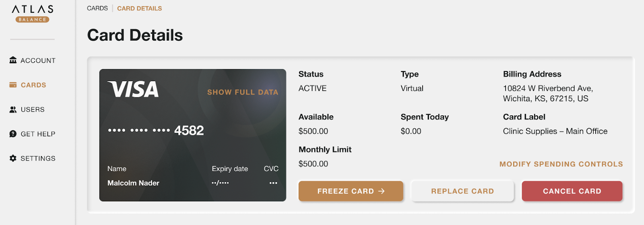644x225 pixels.
Task: Open the Get Help page
Action: (x=38, y=134)
